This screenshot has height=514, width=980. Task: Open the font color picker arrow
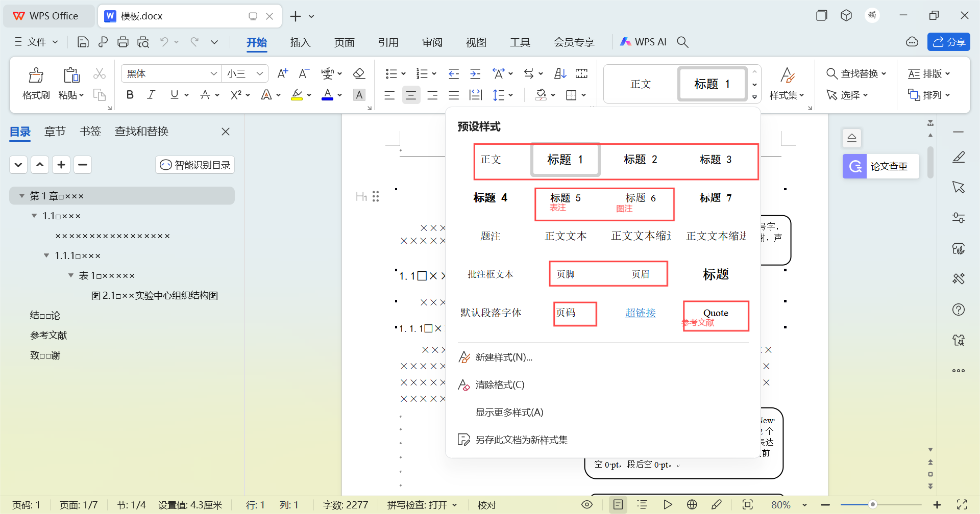(339, 95)
